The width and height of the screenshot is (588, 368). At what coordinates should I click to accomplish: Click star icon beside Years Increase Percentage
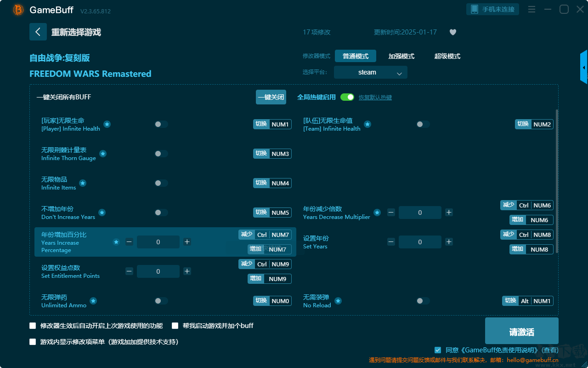(116, 242)
